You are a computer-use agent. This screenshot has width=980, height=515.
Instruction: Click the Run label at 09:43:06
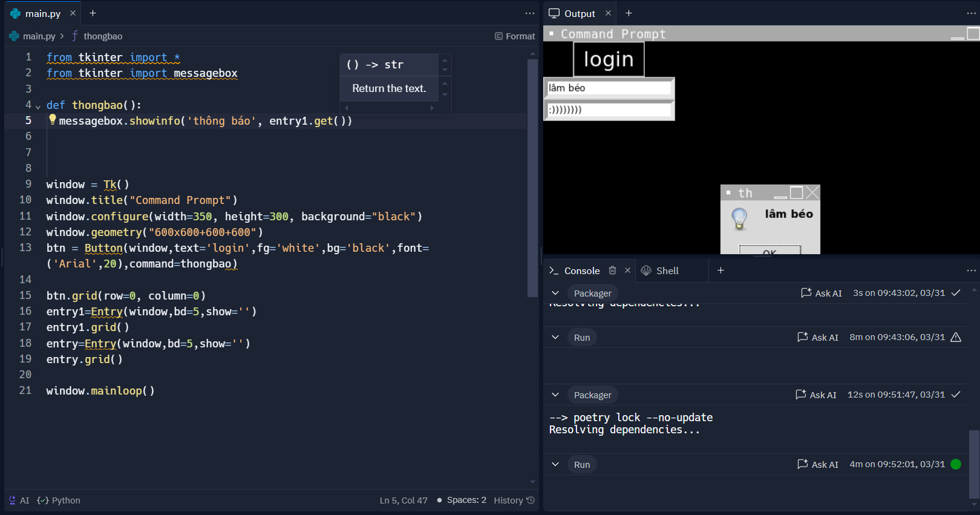(x=582, y=338)
